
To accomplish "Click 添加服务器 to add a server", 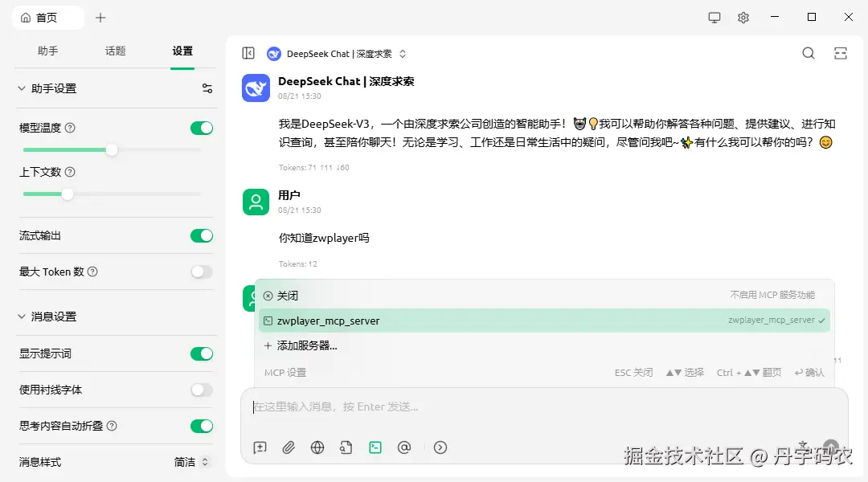I will [305, 346].
